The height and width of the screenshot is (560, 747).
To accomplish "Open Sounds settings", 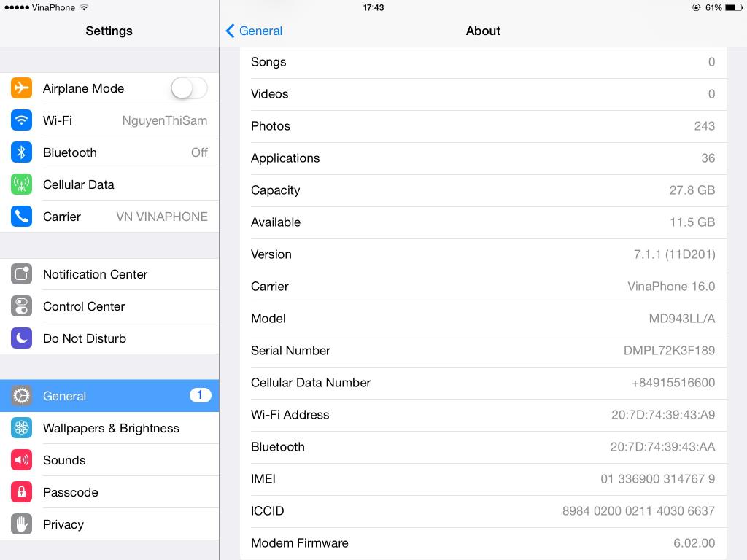I will [x=109, y=460].
